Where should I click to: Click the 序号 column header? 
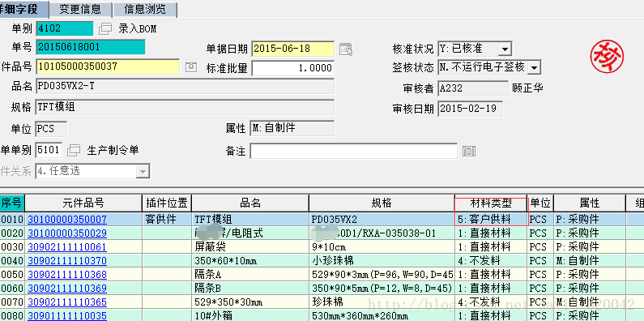[x=12, y=203]
